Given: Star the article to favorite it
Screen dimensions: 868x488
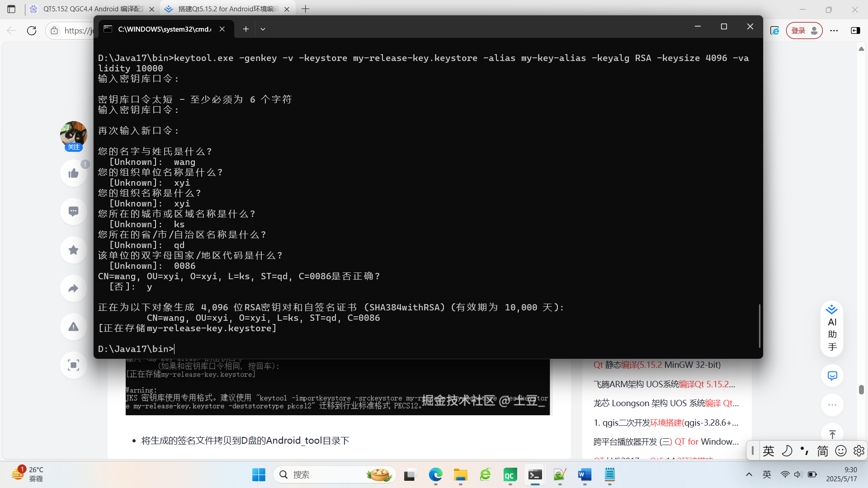Looking at the screenshot, I should 73,249.
